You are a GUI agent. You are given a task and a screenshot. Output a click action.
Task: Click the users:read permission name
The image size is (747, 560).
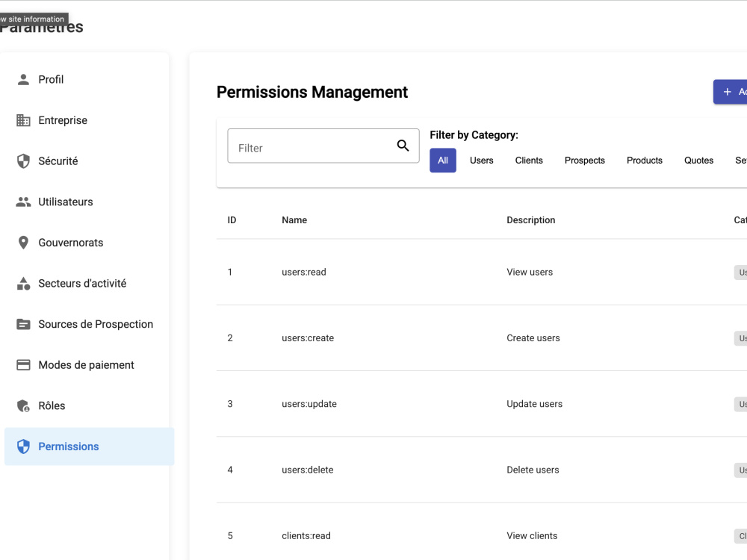[304, 273]
